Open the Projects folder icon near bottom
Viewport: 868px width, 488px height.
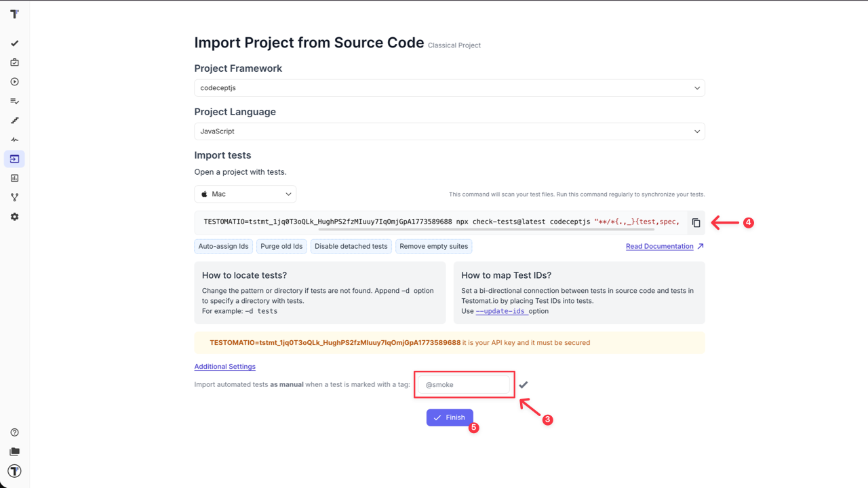[x=14, y=451]
